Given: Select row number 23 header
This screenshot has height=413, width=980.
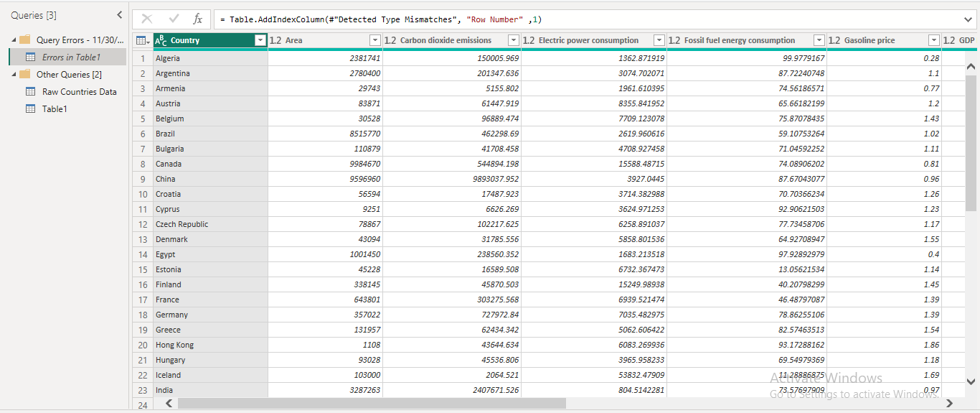Looking at the screenshot, I should click(x=143, y=390).
